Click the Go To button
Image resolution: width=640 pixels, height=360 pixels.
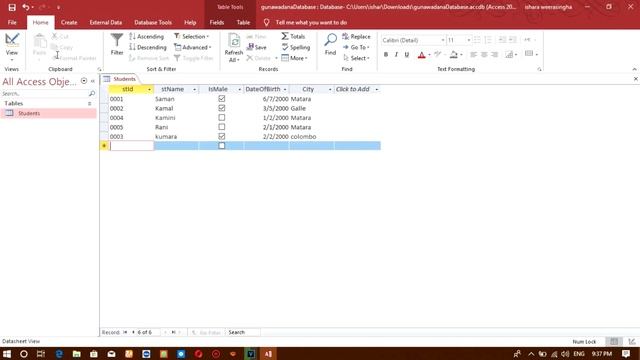(x=356, y=47)
